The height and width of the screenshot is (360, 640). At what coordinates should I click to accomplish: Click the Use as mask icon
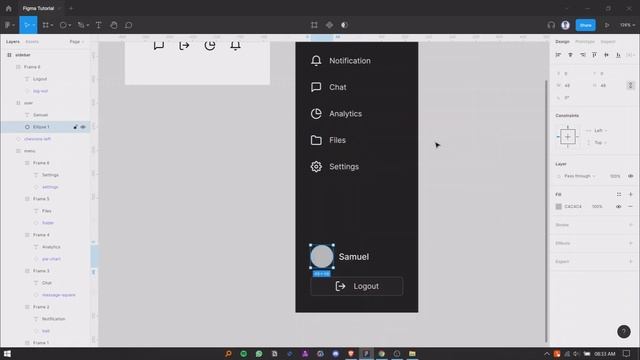click(x=344, y=25)
